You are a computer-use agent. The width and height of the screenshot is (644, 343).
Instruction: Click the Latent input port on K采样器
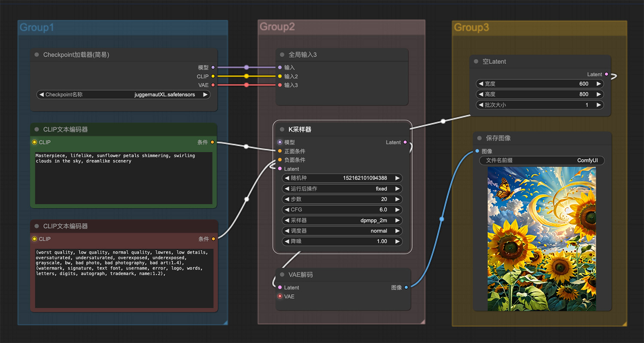(x=280, y=169)
